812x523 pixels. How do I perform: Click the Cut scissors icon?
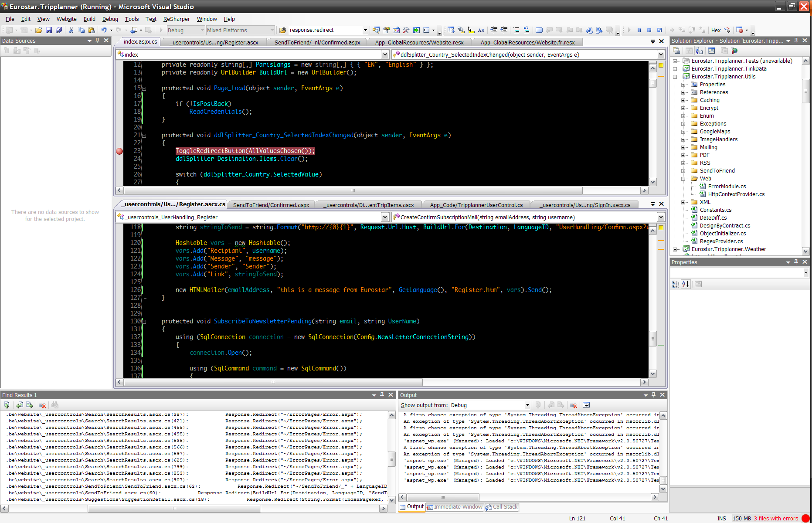[71, 30]
